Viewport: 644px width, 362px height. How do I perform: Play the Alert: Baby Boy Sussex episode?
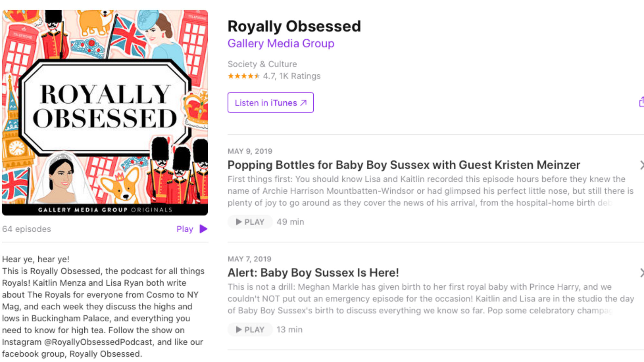point(250,330)
